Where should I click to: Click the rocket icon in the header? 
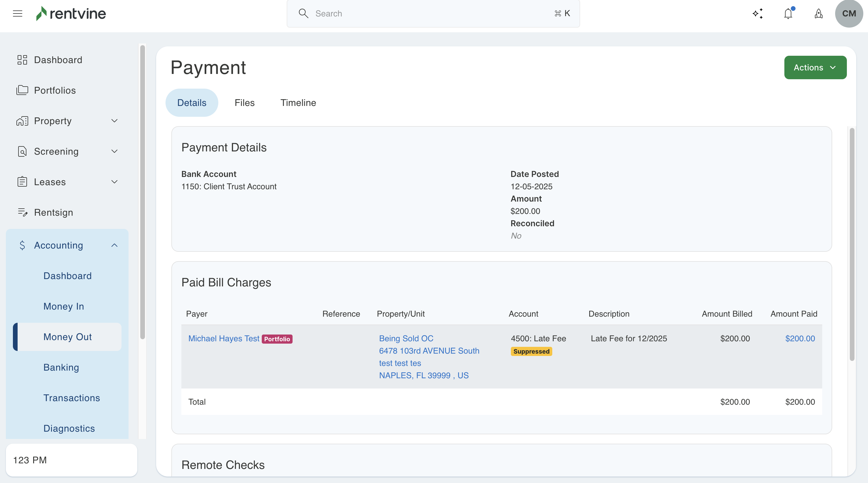click(818, 13)
